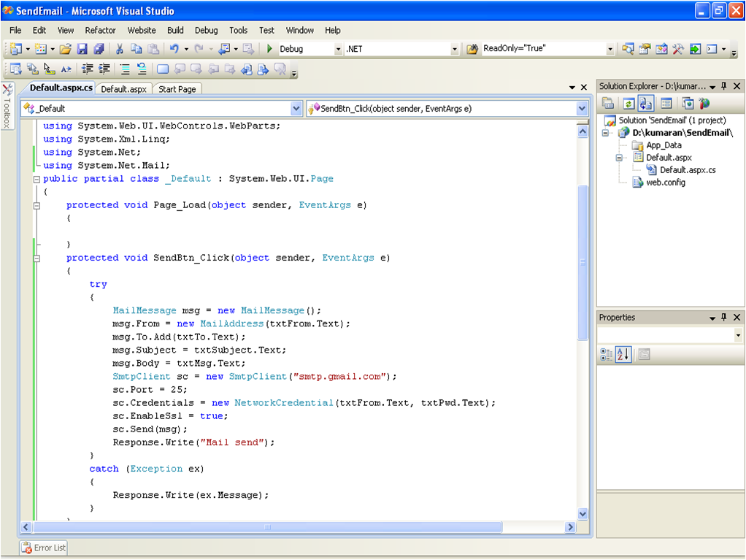
Task: Switch to the Start Page tab
Action: (177, 88)
